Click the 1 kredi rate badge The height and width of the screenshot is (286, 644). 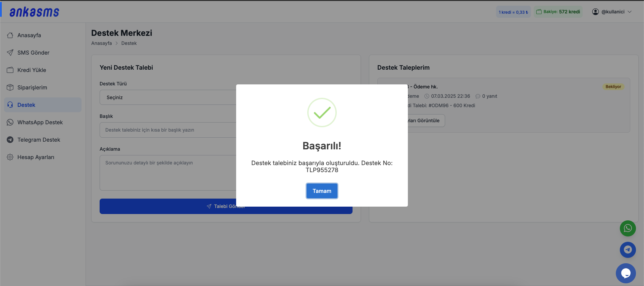pos(513,12)
